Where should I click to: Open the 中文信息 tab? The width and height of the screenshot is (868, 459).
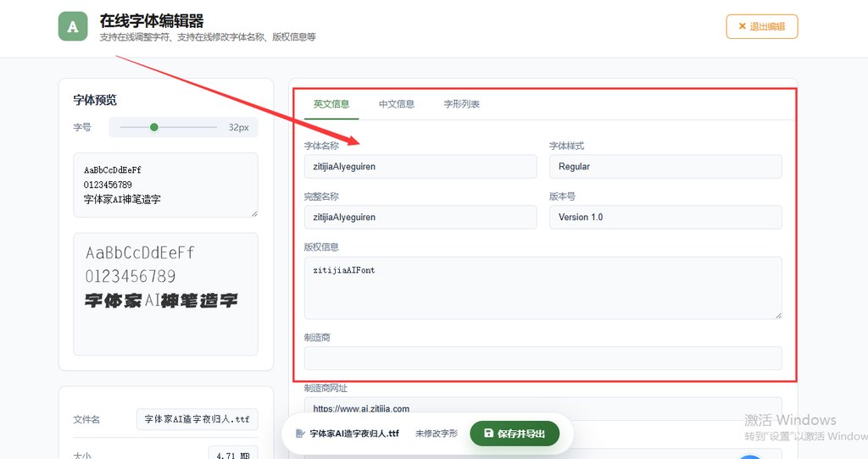[x=397, y=104]
